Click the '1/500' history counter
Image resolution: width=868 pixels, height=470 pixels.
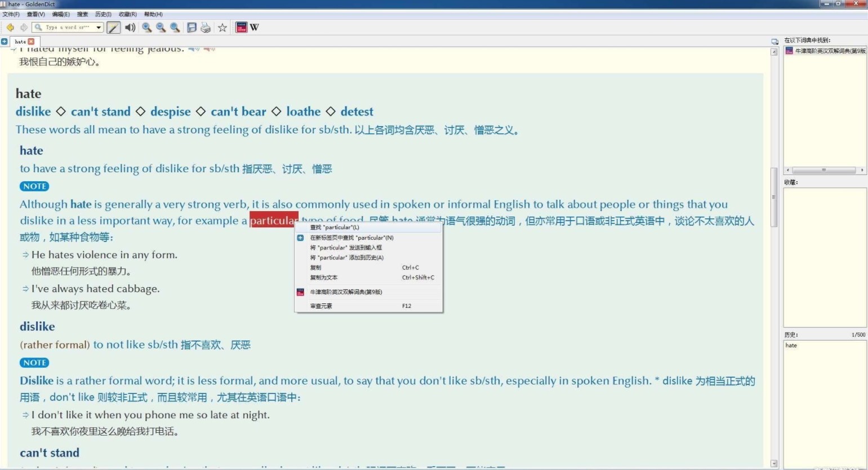tap(858, 335)
